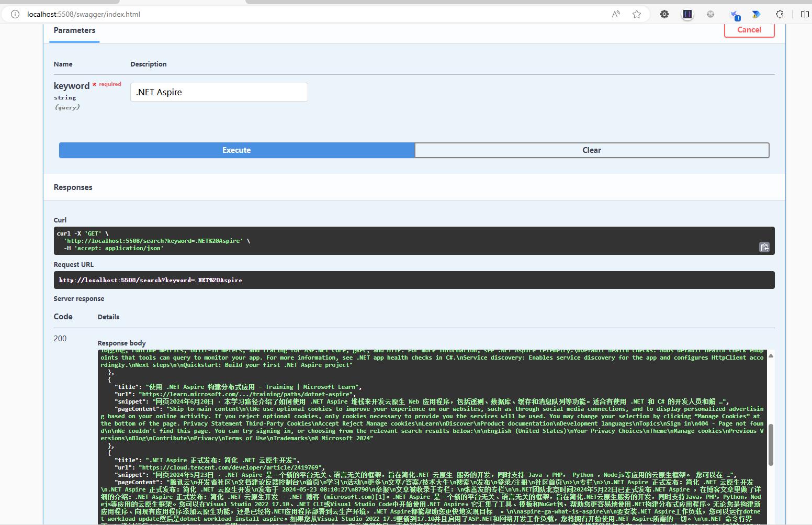The height and width of the screenshot is (525, 812).
Task: Click the 'Details' column header
Action: [109, 317]
